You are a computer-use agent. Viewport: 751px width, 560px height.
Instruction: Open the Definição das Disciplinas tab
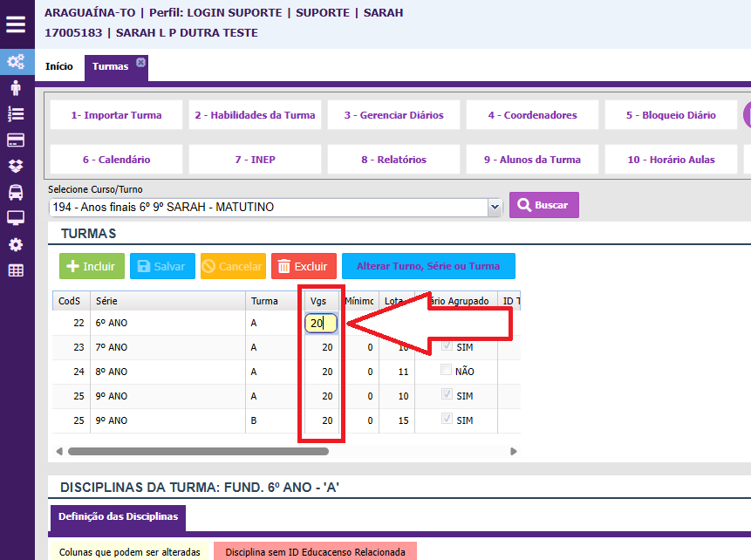118,517
